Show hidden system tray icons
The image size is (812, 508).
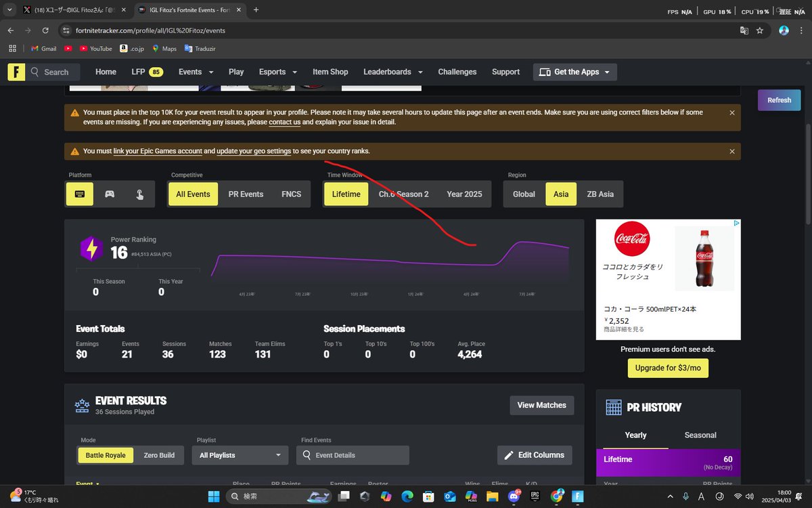[671, 496]
